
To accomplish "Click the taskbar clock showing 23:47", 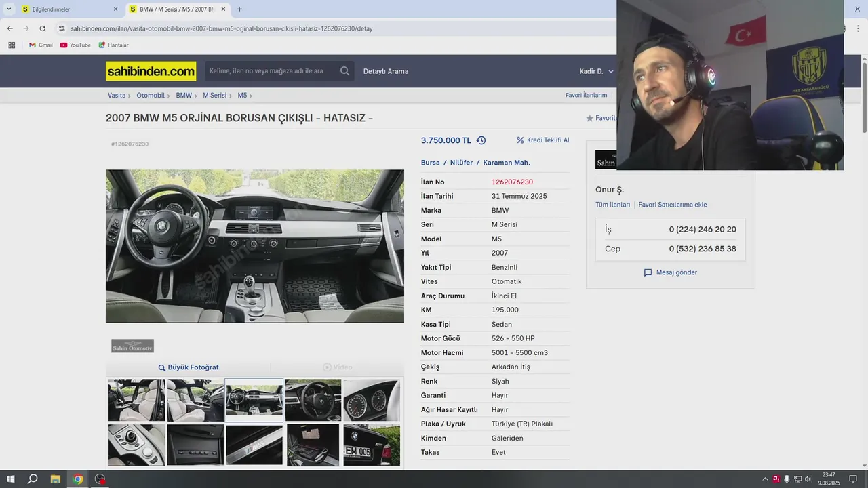I will pos(829,479).
